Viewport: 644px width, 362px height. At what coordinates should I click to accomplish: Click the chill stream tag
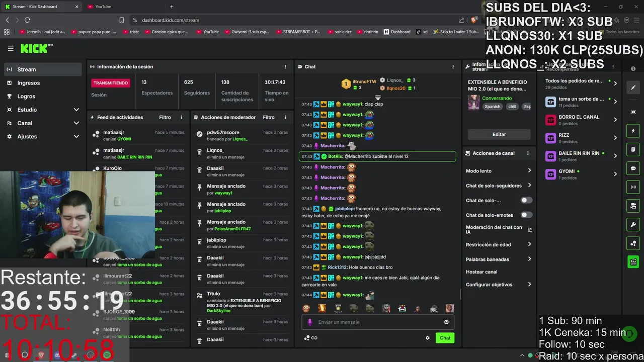pyautogui.click(x=512, y=107)
